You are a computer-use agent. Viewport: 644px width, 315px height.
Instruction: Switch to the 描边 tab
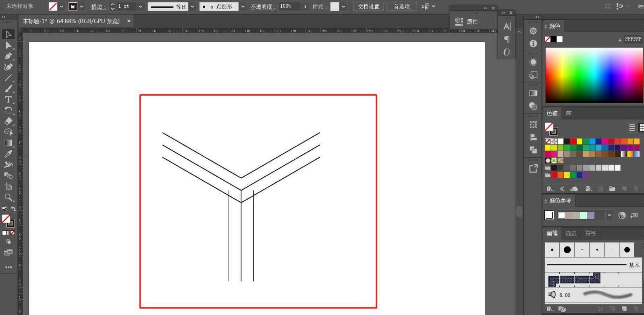click(x=571, y=233)
